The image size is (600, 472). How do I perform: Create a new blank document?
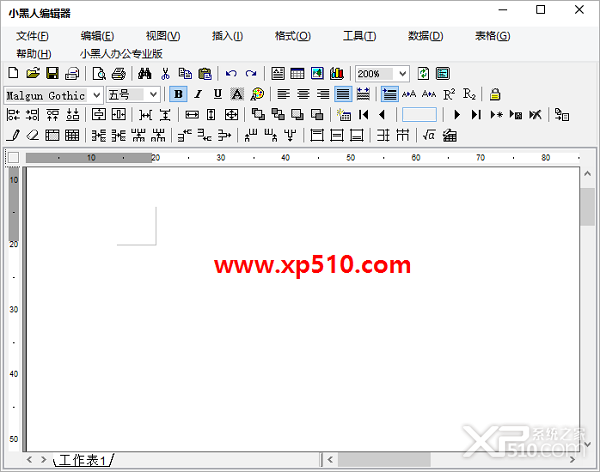13,73
